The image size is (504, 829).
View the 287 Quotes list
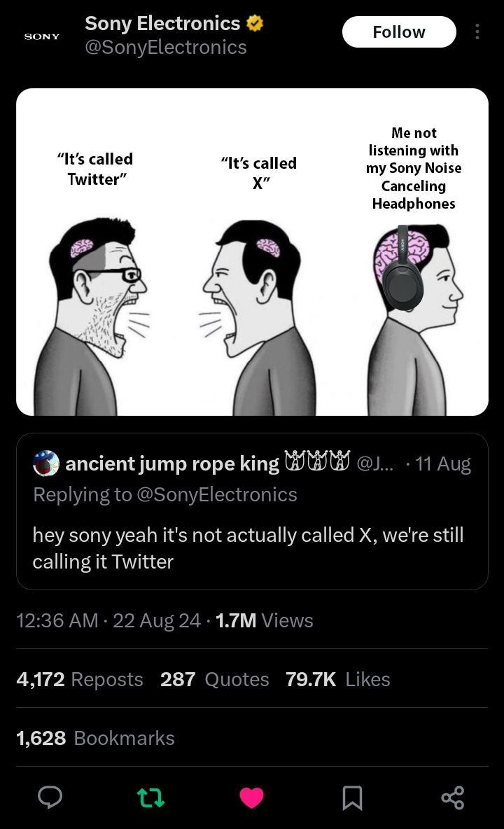coord(214,679)
